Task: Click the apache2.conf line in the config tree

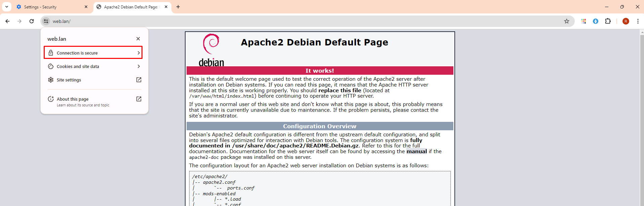Action: coord(219,182)
